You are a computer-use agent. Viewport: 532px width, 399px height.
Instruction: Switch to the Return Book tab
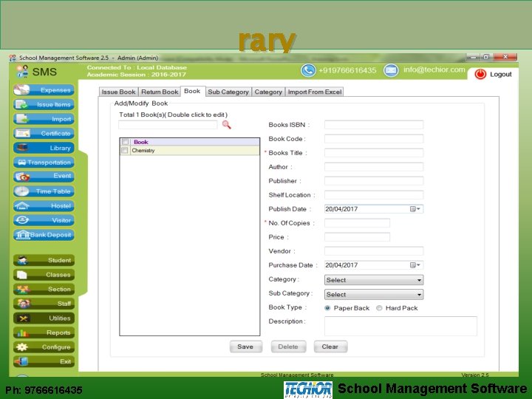tap(160, 92)
